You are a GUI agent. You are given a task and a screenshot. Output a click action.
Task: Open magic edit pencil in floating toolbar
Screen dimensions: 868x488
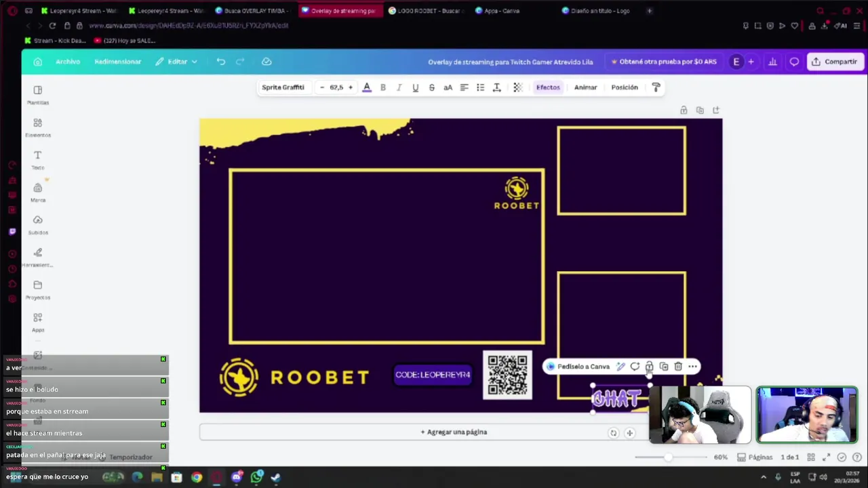point(620,367)
